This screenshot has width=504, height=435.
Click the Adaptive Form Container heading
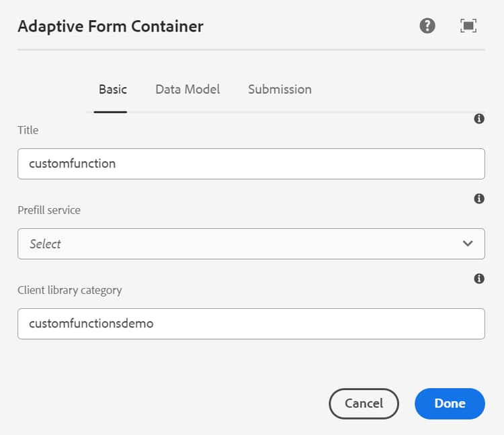110,27
